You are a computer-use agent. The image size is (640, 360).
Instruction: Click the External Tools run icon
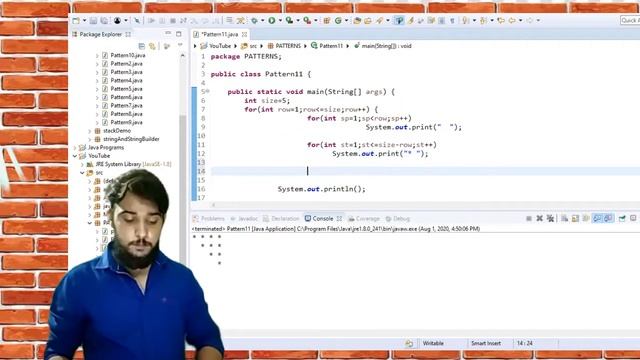tap(307, 20)
